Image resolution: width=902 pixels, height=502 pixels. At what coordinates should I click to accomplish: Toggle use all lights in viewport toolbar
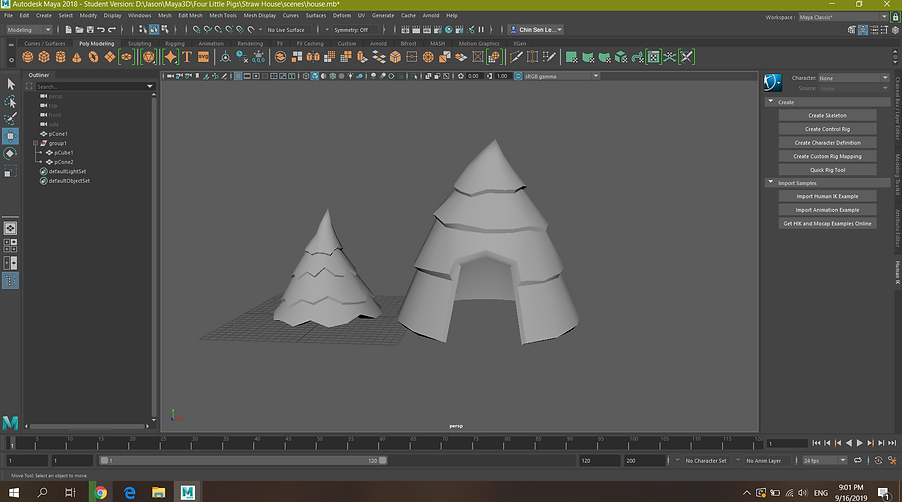click(x=350, y=76)
